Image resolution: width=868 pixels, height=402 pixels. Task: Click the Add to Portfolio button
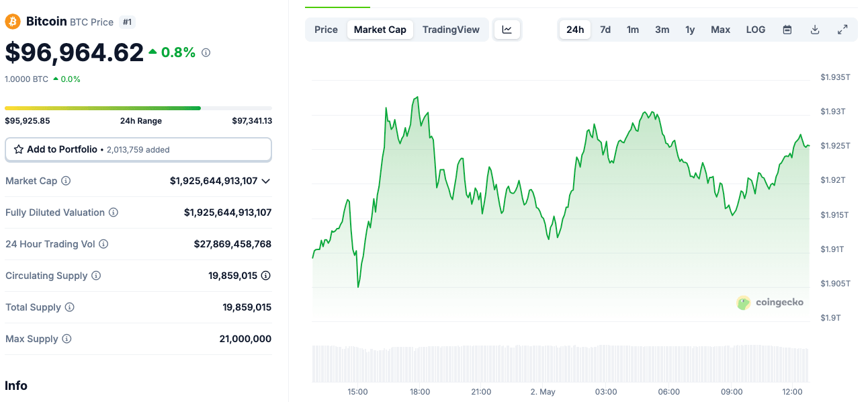(x=138, y=149)
